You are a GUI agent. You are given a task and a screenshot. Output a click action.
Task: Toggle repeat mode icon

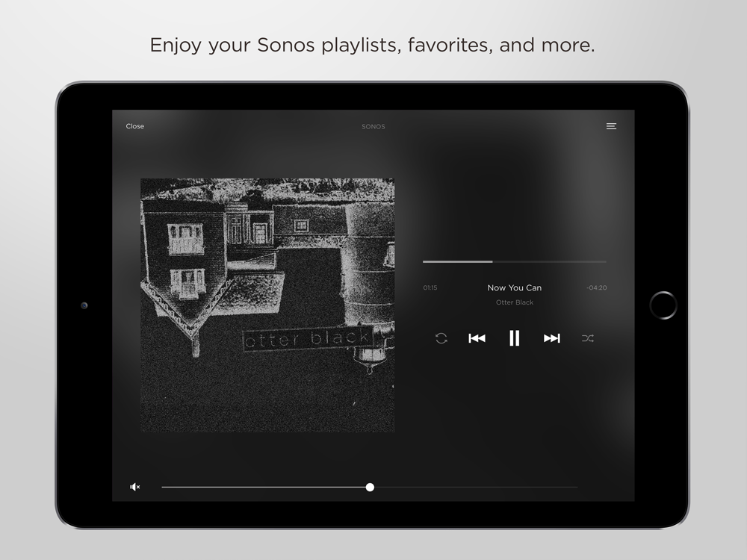(x=441, y=338)
